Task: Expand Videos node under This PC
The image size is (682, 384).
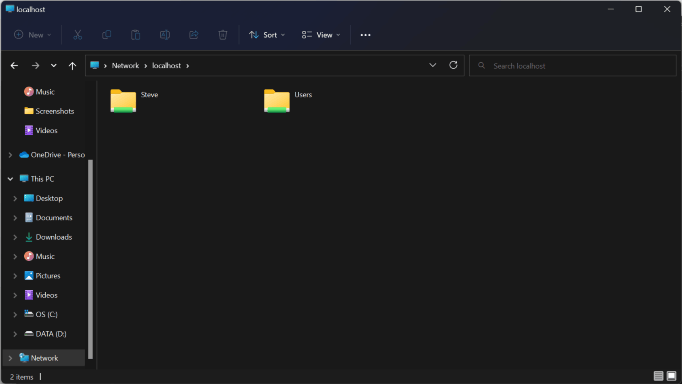Action: coord(15,295)
